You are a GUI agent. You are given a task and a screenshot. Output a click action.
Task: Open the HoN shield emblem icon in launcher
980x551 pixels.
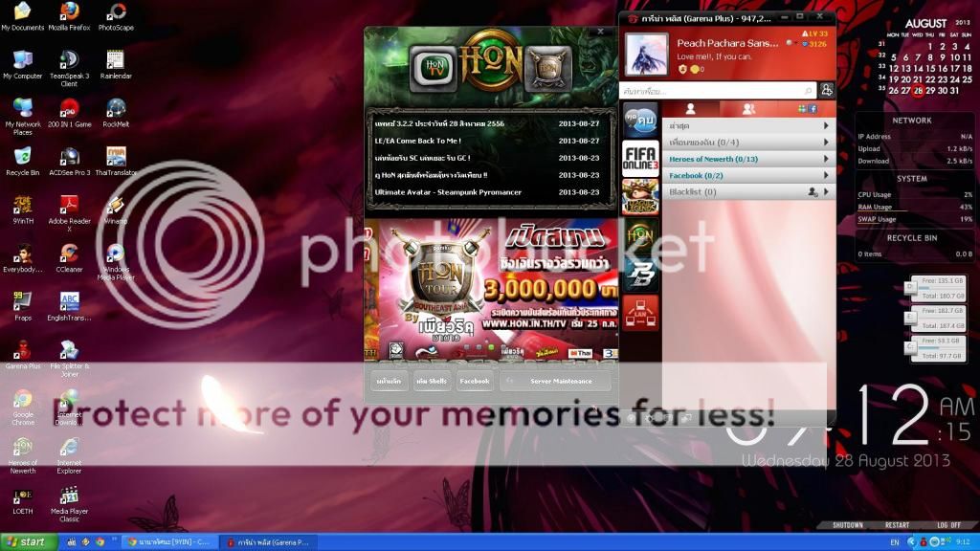[x=548, y=68]
